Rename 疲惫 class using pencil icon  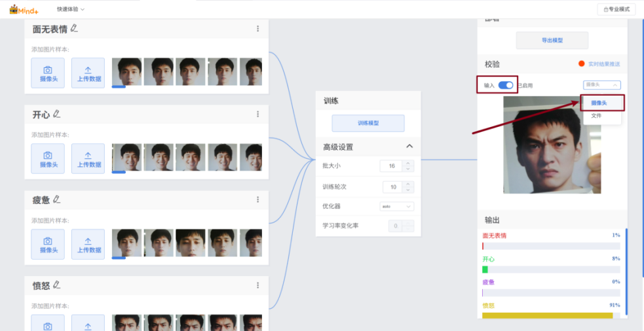[57, 199]
